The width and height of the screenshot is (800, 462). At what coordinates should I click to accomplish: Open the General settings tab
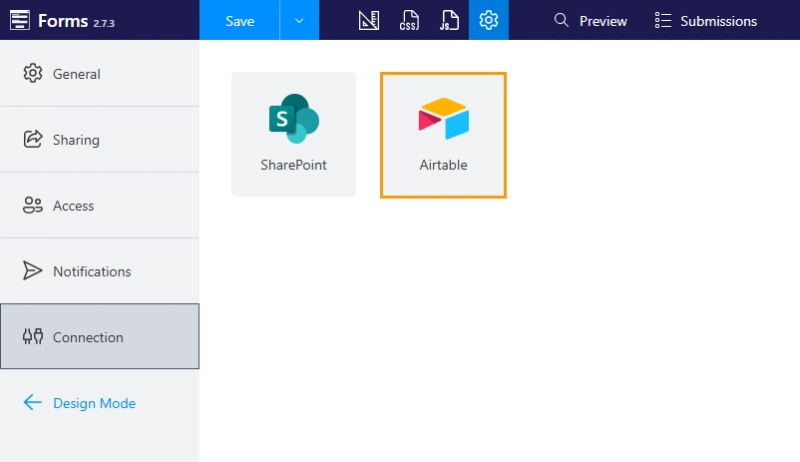(76, 74)
